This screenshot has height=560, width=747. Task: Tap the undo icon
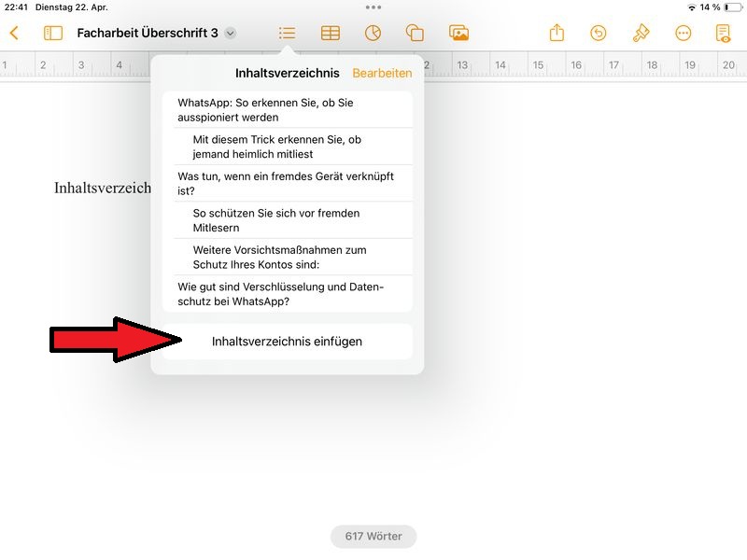[598, 33]
